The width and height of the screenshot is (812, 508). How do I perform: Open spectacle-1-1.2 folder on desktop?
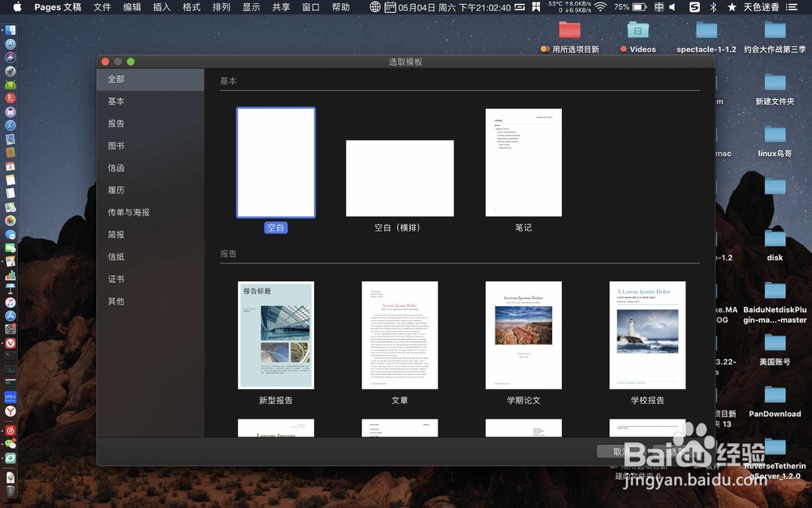click(706, 30)
